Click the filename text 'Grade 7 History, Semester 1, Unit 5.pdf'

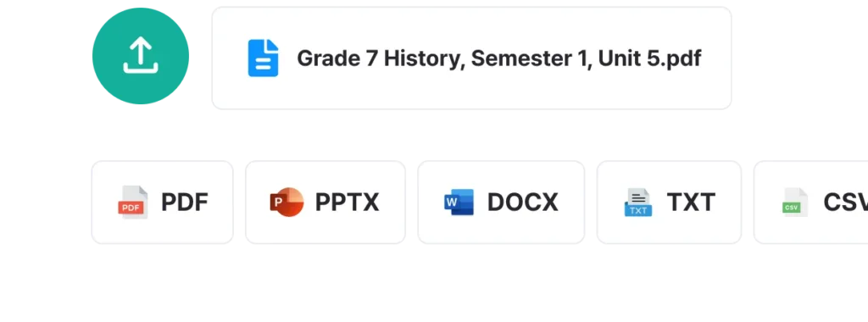pyautogui.click(x=499, y=58)
